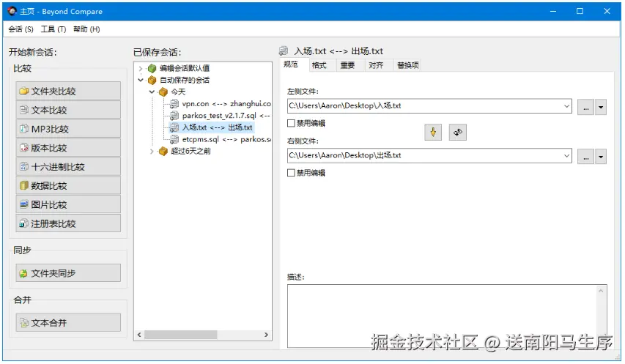The image size is (625, 364).
Task: Click the sessions list left scroll arrow
Action: pos(139,335)
